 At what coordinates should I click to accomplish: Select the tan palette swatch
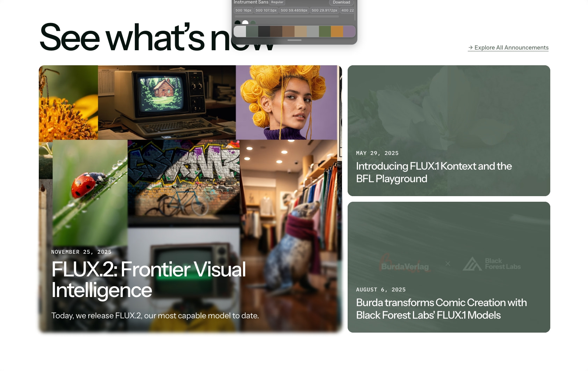[301, 31]
